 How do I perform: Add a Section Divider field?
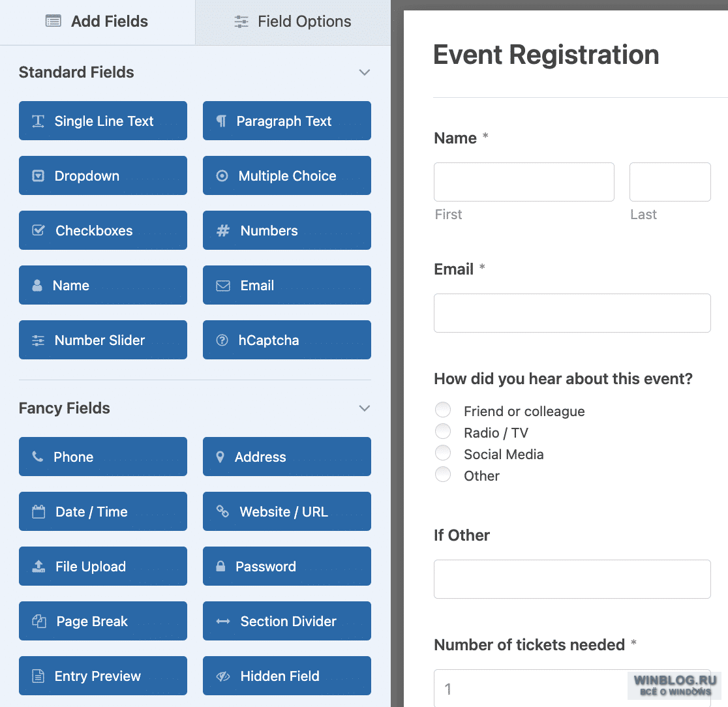point(287,621)
